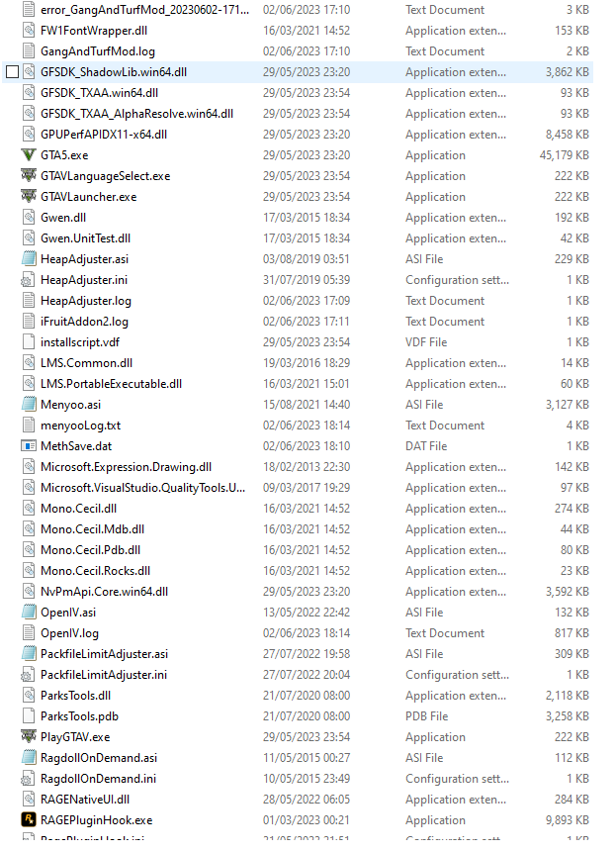
Task: Click the Mono.Cecil.dll file icon
Action: coord(29,509)
